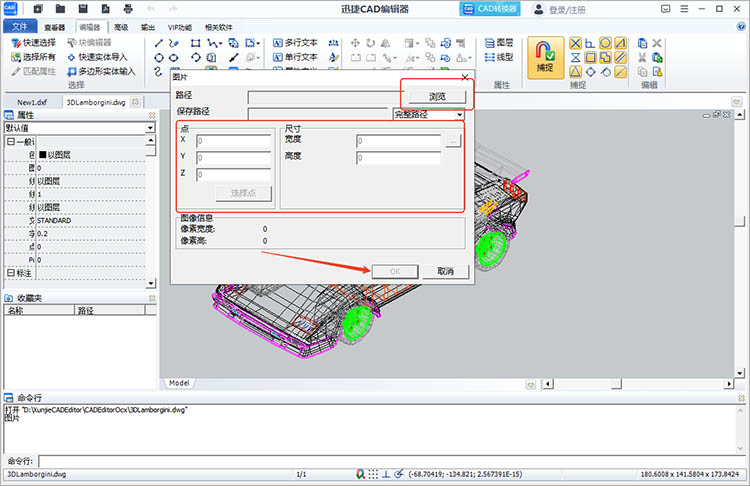Click the 取消 cancel button in dialog

tap(445, 271)
